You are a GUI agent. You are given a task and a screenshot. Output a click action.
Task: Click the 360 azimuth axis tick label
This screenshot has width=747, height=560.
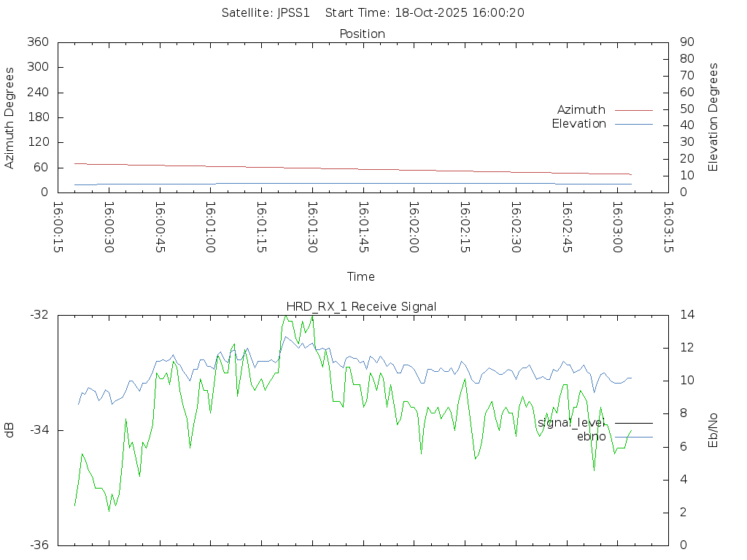click(x=37, y=42)
